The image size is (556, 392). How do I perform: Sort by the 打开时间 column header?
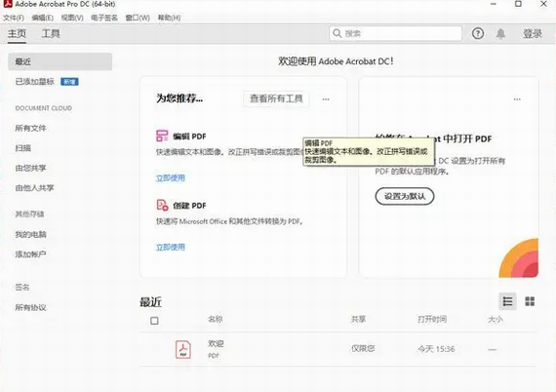432,319
